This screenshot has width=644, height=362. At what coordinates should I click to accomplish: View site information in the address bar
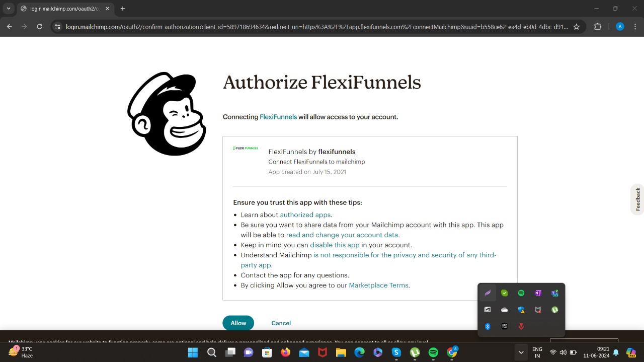[x=57, y=27]
